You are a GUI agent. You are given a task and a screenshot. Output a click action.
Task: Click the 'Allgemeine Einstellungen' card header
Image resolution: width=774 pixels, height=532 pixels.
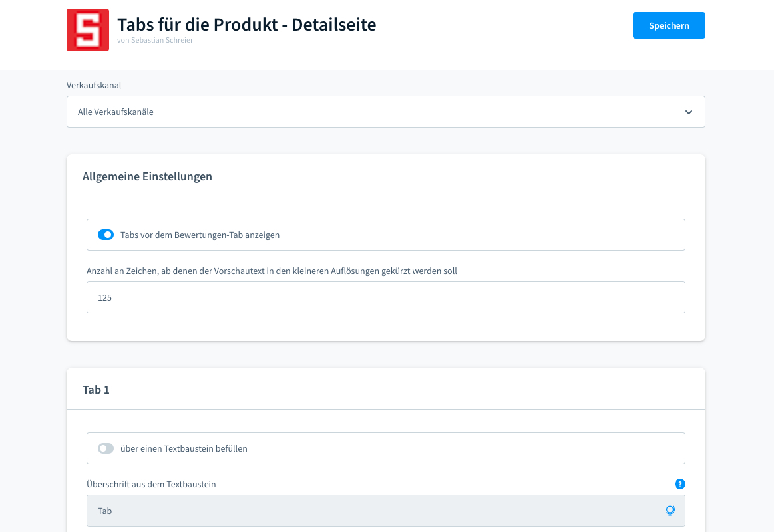(x=147, y=176)
